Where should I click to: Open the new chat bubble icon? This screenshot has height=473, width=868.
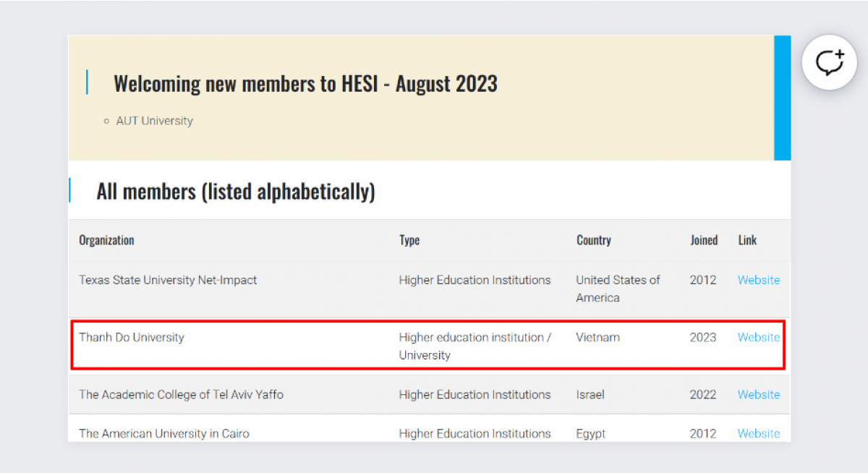(829, 62)
